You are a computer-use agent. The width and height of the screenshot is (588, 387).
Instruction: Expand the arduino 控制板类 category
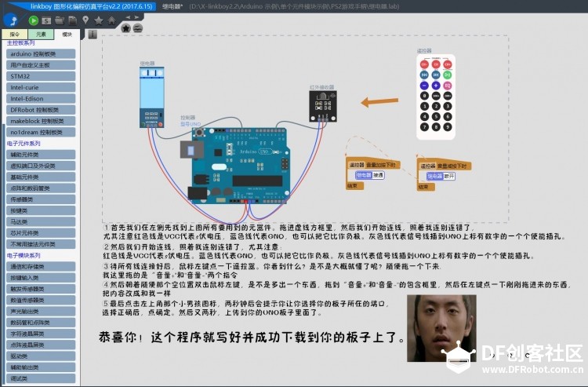(x=41, y=53)
